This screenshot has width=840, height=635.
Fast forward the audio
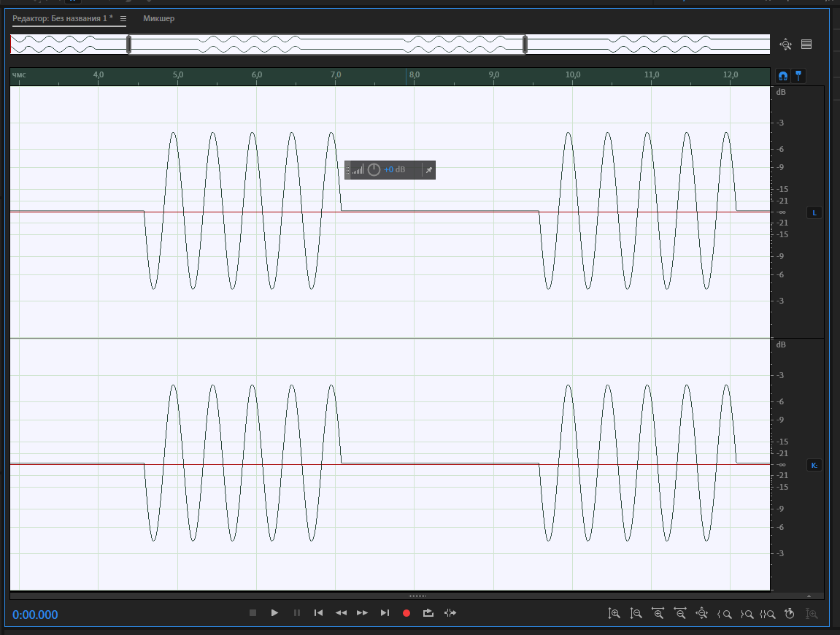click(363, 612)
